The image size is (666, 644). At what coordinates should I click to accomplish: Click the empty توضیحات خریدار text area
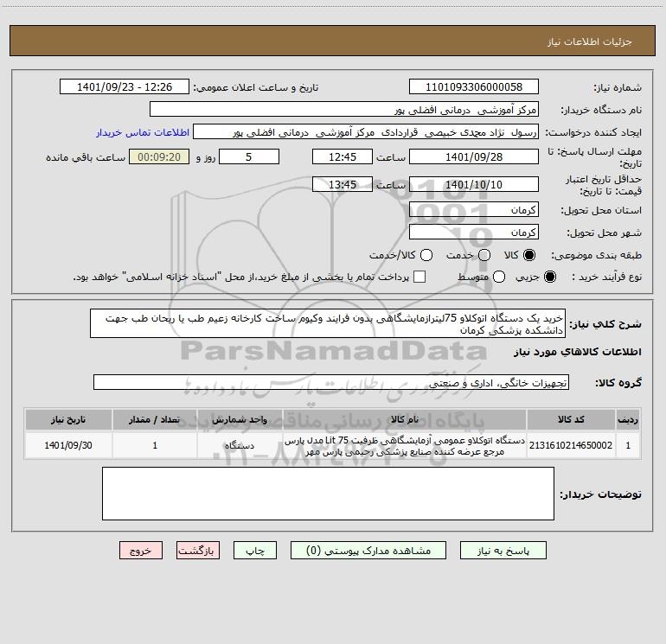328,494
